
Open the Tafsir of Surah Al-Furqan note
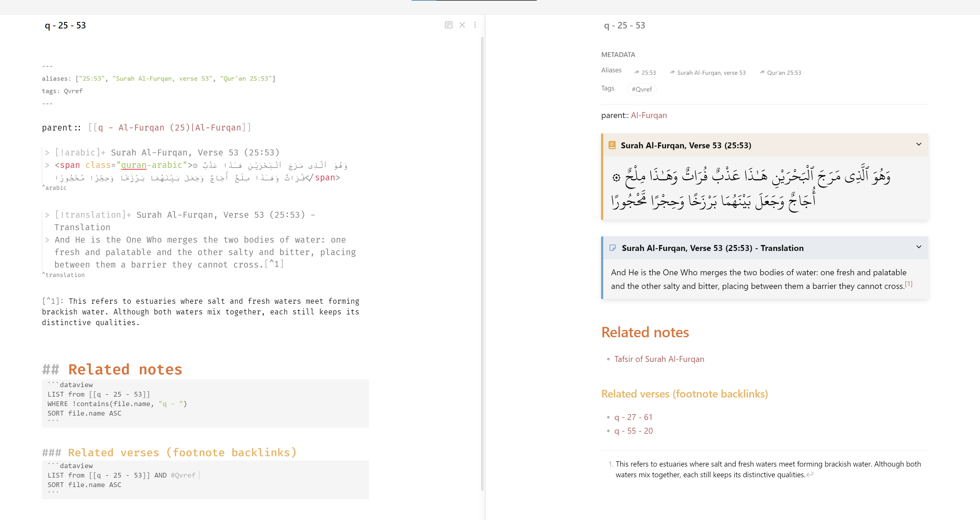click(659, 359)
